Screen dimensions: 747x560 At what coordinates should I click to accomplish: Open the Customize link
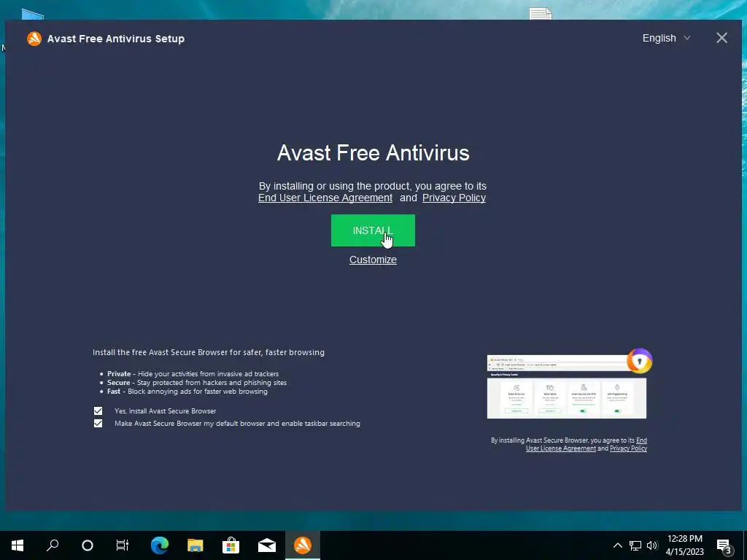(373, 260)
